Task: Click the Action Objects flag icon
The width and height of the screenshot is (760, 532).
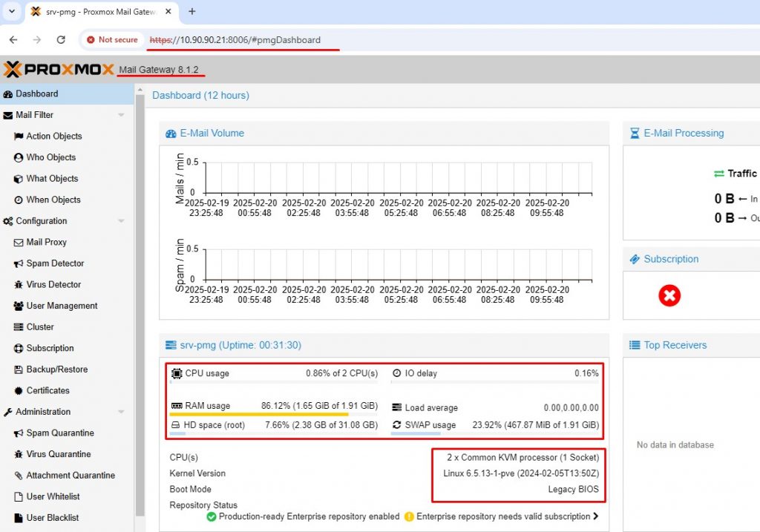Action: coord(19,136)
